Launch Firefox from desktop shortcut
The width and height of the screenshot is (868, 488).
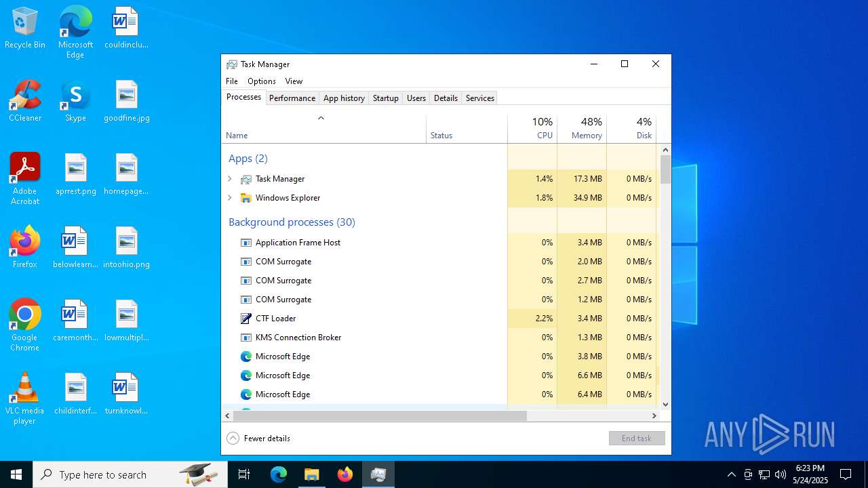click(x=25, y=248)
